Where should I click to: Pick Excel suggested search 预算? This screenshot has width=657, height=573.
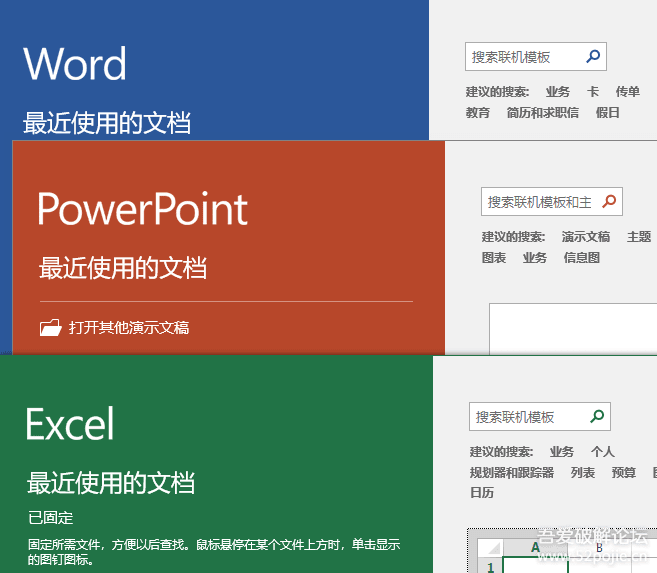click(x=623, y=472)
